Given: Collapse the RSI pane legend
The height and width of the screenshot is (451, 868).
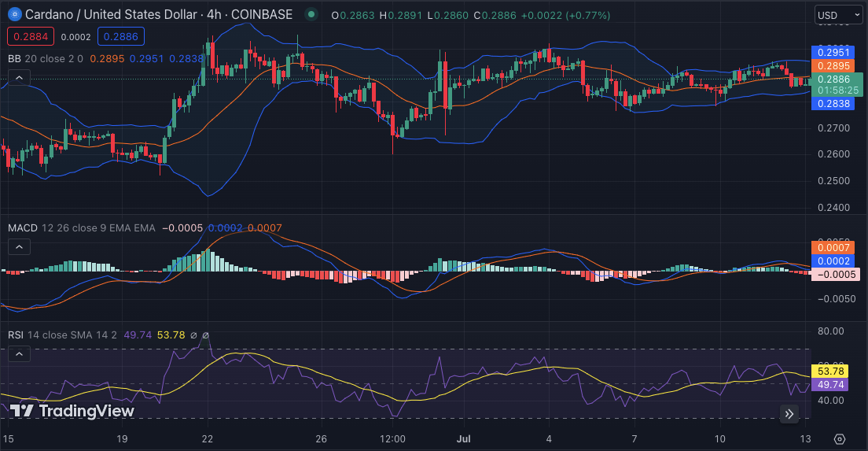Looking at the screenshot, I should (19, 353).
